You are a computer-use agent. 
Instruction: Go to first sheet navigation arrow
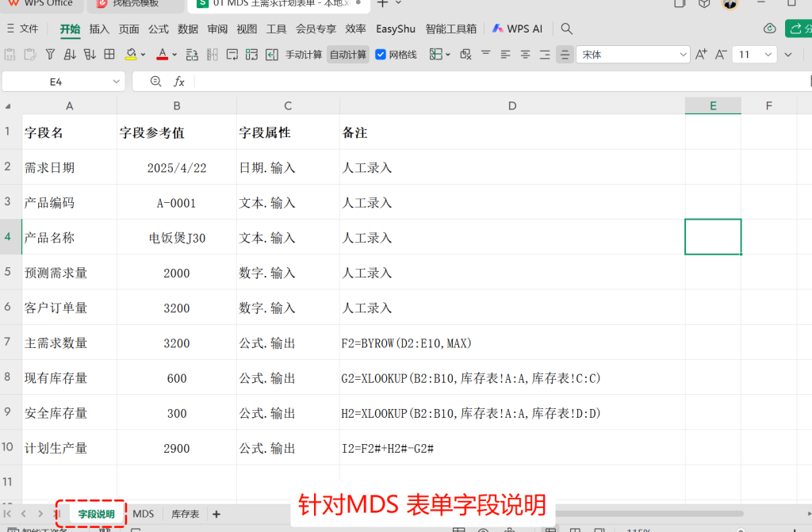(x=7, y=513)
